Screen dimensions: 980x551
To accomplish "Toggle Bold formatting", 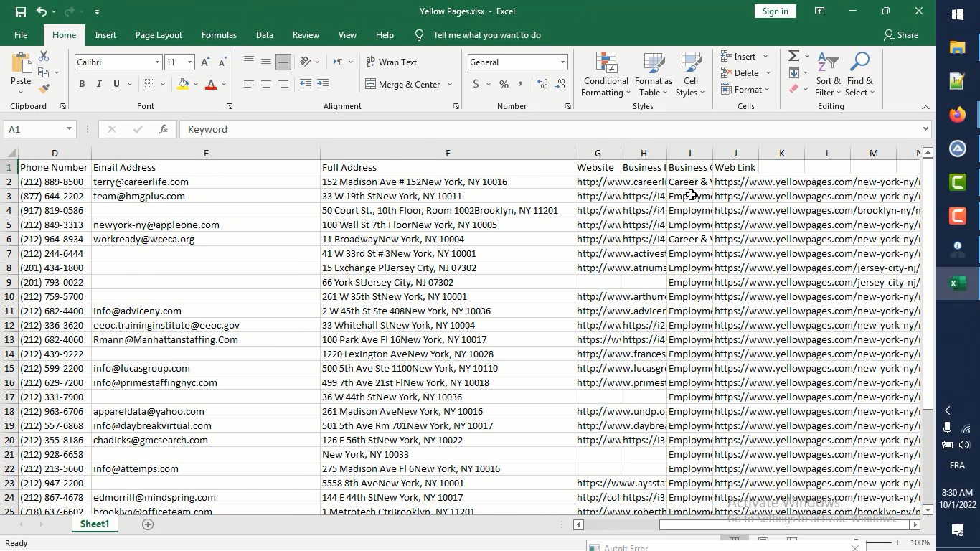I will (x=82, y=84).
